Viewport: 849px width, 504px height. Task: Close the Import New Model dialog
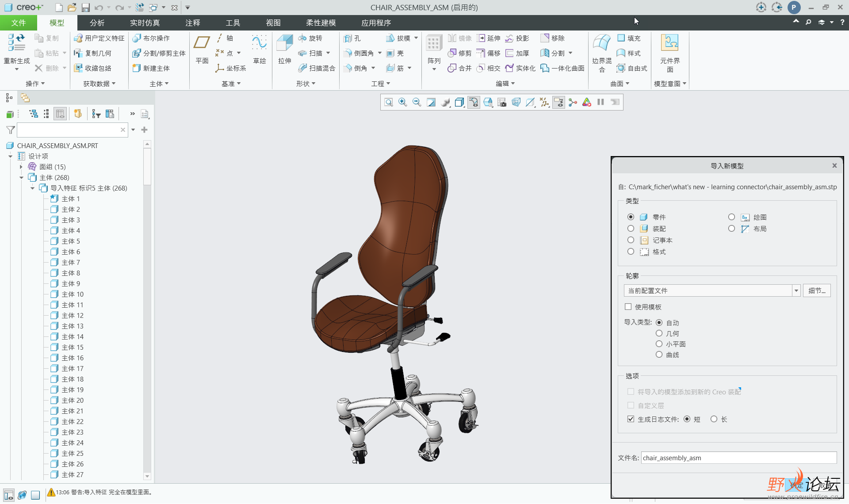tap(834, 166)
